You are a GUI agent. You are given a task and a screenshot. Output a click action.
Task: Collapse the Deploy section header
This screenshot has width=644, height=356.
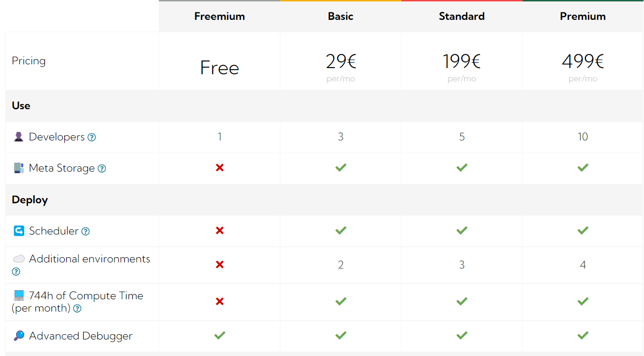tap(30, 200)
